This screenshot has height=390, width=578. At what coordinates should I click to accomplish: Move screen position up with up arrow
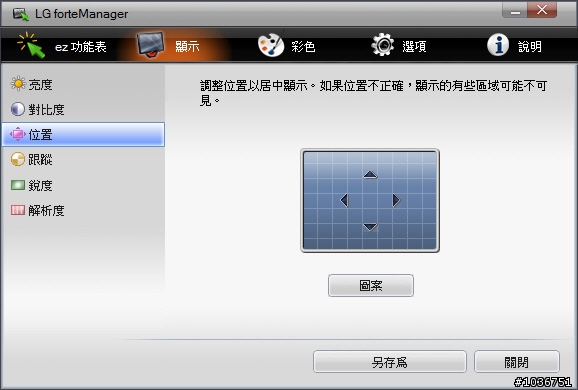point(370,174)
